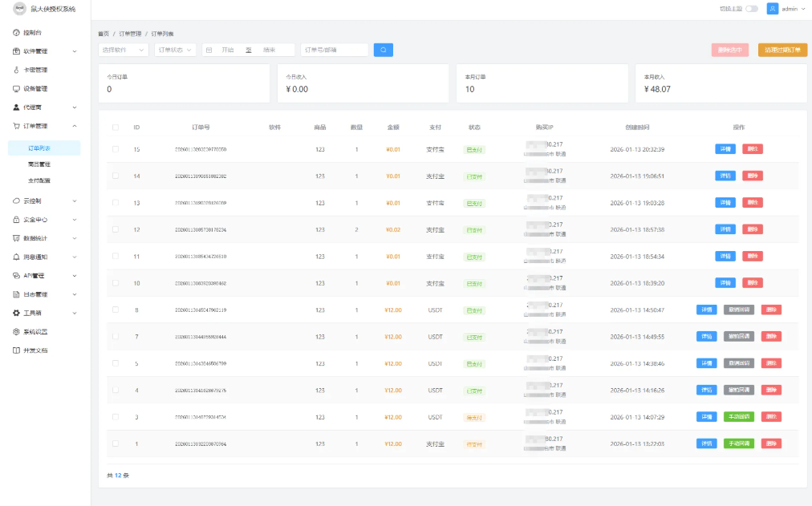Toggle the 切换主题 theme switch
The image size is (812, 506).
pyautogui.click(x=751, y=9)
